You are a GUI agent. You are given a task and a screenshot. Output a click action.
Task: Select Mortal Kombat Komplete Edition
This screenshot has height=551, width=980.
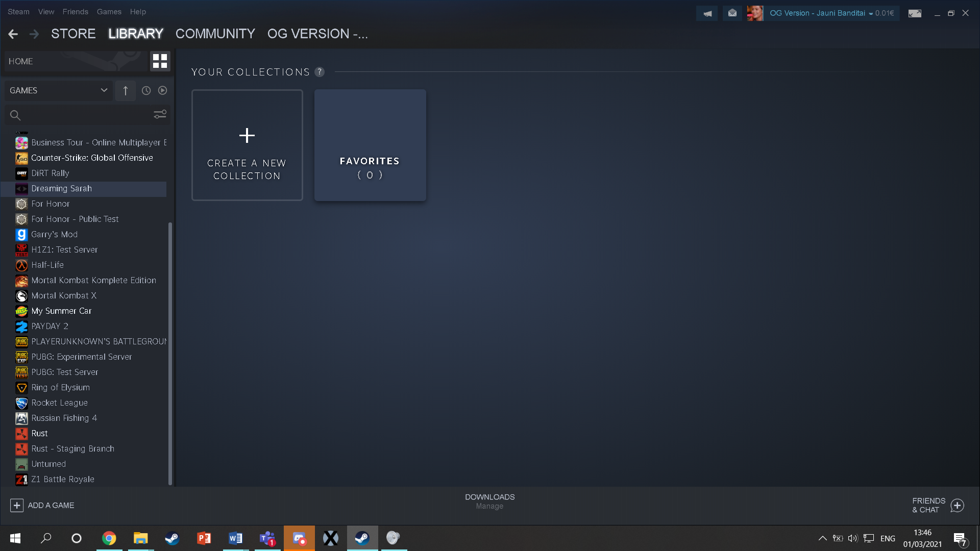(94, 280)
